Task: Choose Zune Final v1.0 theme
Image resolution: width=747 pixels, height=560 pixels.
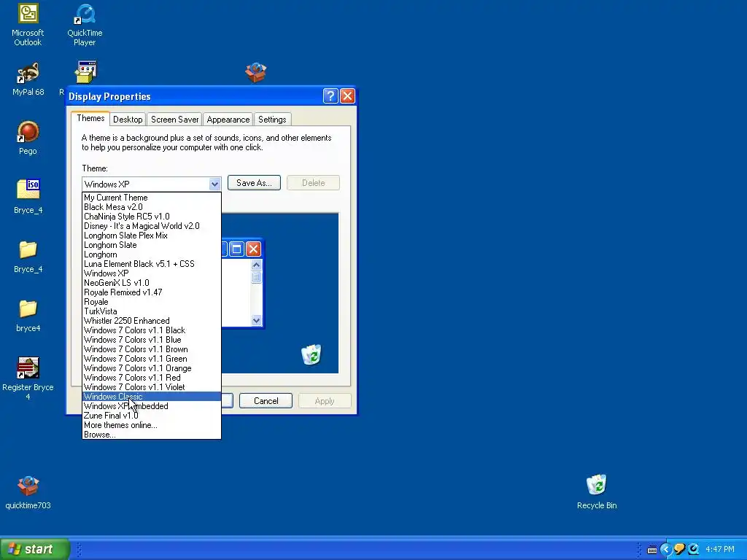Action: coord(152,416)
